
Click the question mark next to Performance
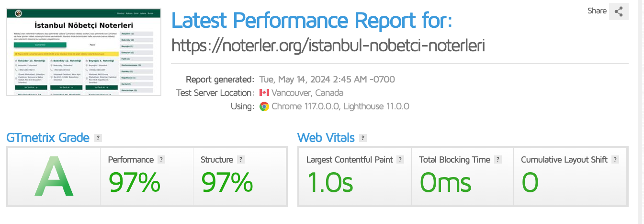click(161, 160)
